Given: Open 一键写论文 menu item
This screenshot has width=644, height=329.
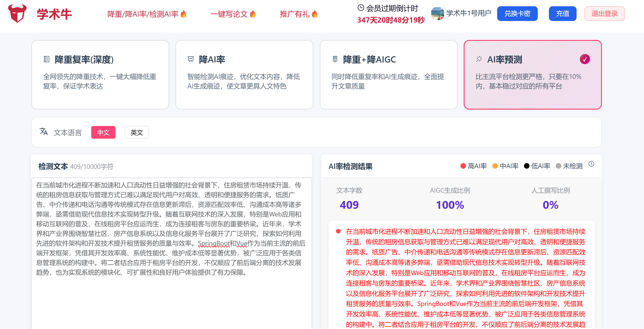Looking at the screenshot, I should (229, 14).
